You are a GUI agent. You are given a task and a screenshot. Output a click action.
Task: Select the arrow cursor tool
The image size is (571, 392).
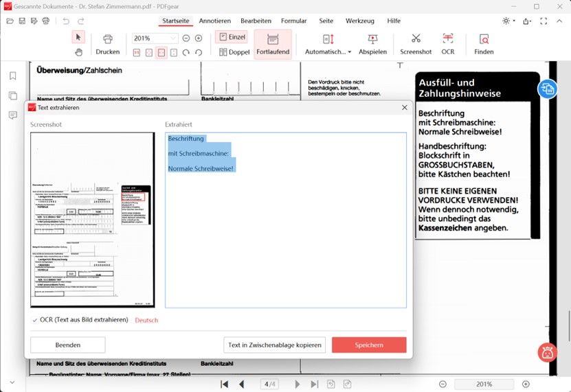coord(78,37)
